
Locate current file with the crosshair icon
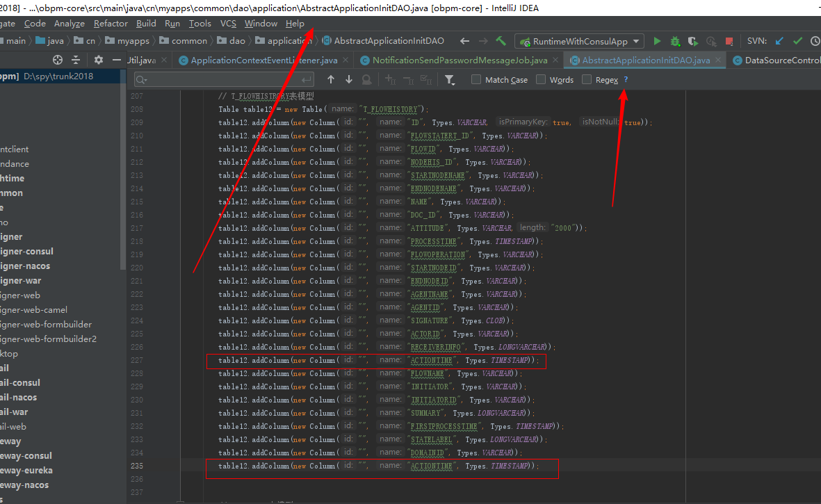[x=58, y=60]
